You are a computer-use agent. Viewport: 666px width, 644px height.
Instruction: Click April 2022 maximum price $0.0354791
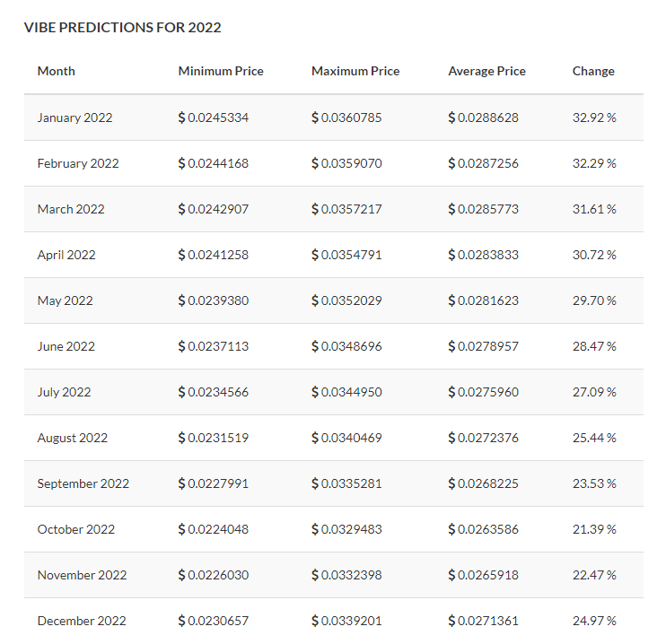point(346,255)
